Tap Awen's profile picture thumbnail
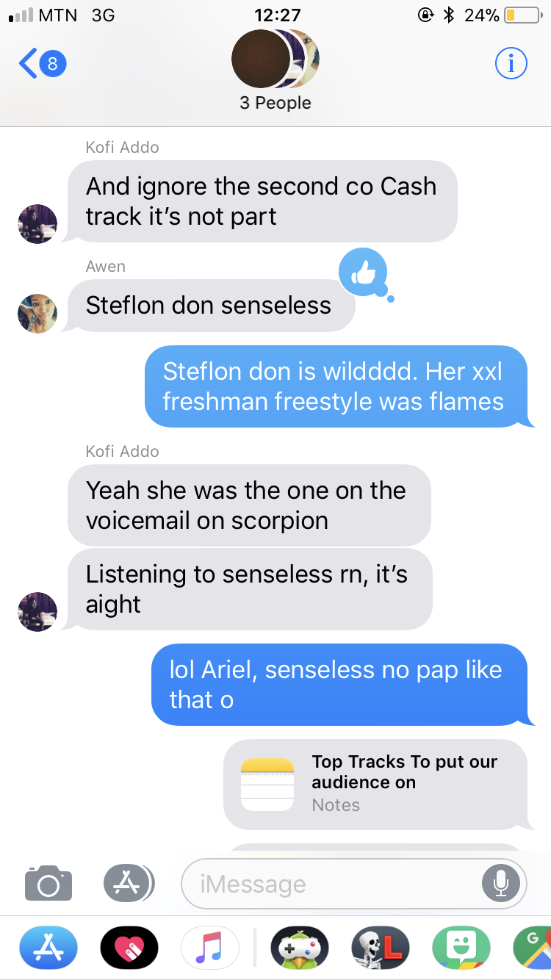Image resolution: width=551 pixels, height=980 pixels. 37,314
